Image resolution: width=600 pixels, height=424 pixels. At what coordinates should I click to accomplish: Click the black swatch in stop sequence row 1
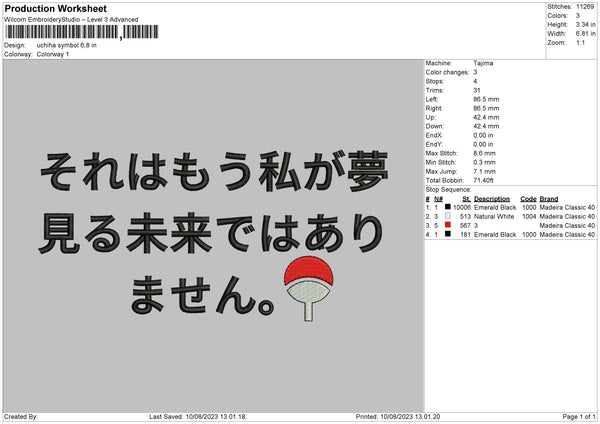448,207
